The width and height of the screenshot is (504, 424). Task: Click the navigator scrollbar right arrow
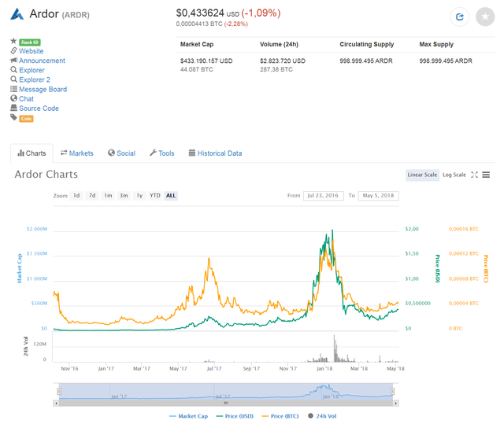pyautogui.click(x=396, y=403)
